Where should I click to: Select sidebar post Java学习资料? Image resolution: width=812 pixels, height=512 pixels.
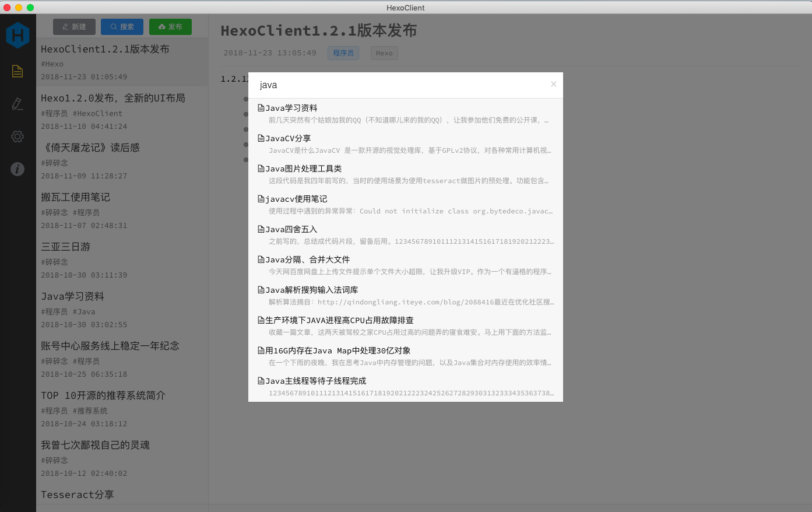(x=122, y=310)
